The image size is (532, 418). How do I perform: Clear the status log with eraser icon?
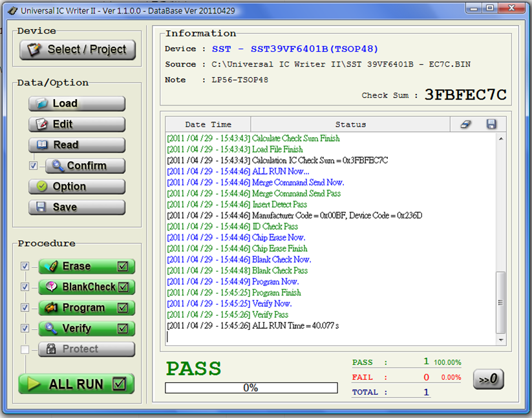[x=465, y=124]
